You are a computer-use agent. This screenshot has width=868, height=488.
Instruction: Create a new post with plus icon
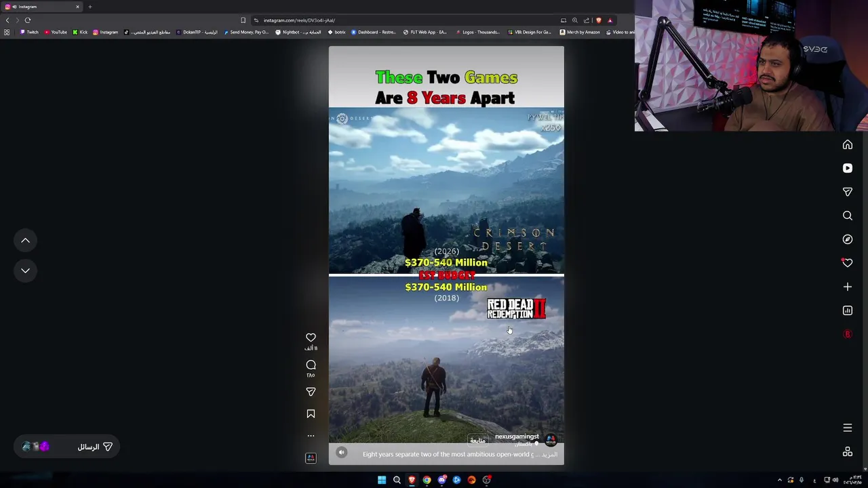[x=848, y=287]
